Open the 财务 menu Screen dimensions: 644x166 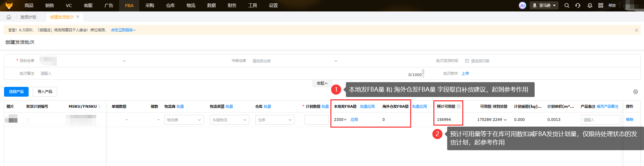tap(232, 5)
